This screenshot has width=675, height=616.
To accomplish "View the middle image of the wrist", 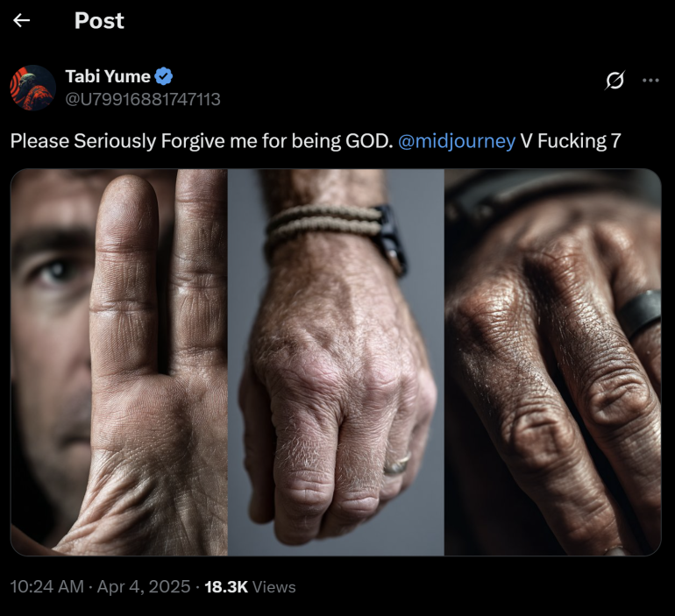I will [x=336, y=362].
